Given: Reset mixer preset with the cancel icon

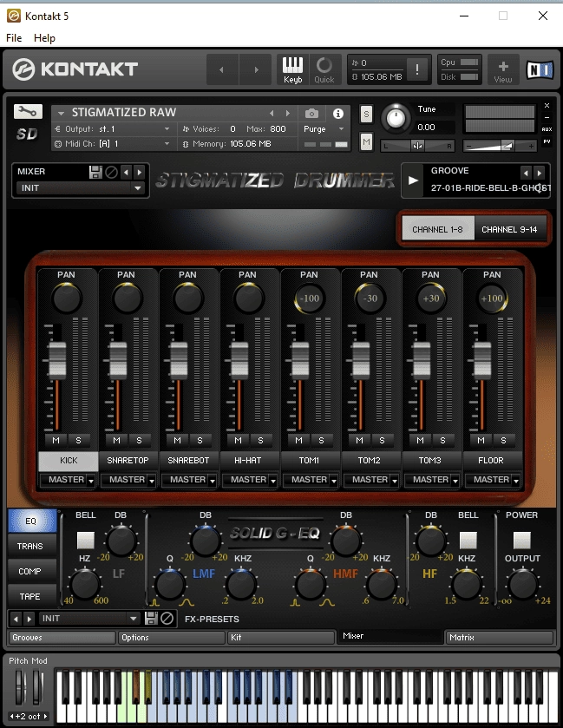Looking at the screenshot, I should (111, 173).
